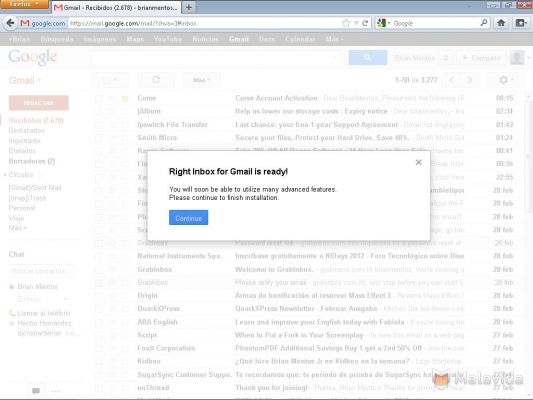533x400 pixels.
Task: Click the Gmail refresh mail icon
Action: click(156, 80)
